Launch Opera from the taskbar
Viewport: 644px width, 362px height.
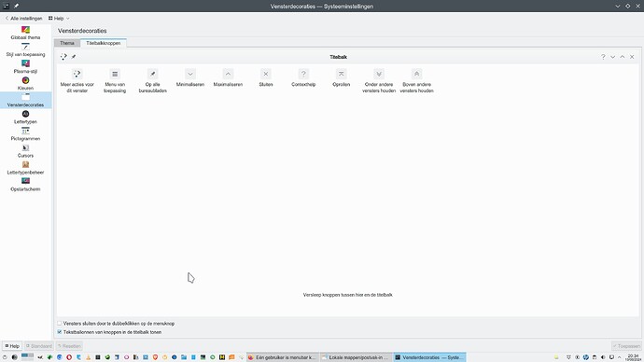coord(69,357)
